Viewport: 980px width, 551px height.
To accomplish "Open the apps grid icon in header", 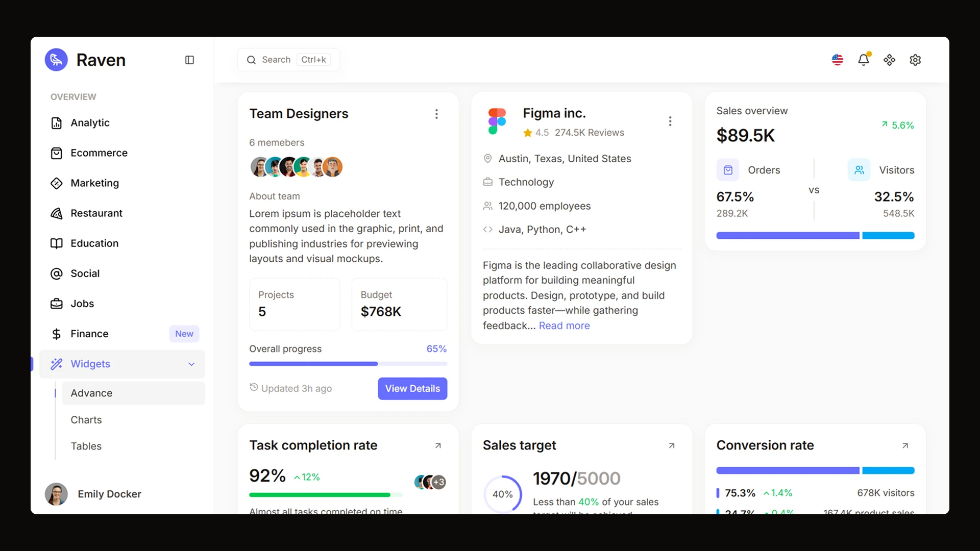I will coord(889,60).
